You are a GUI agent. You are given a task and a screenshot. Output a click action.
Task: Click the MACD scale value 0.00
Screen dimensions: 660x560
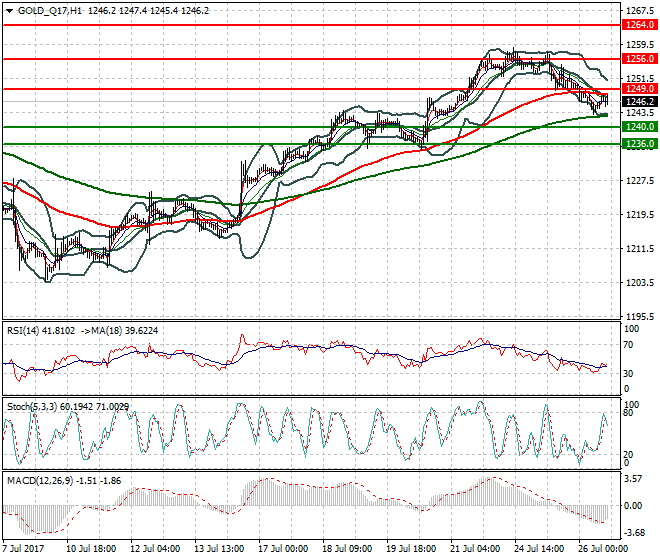pos(633,506)
